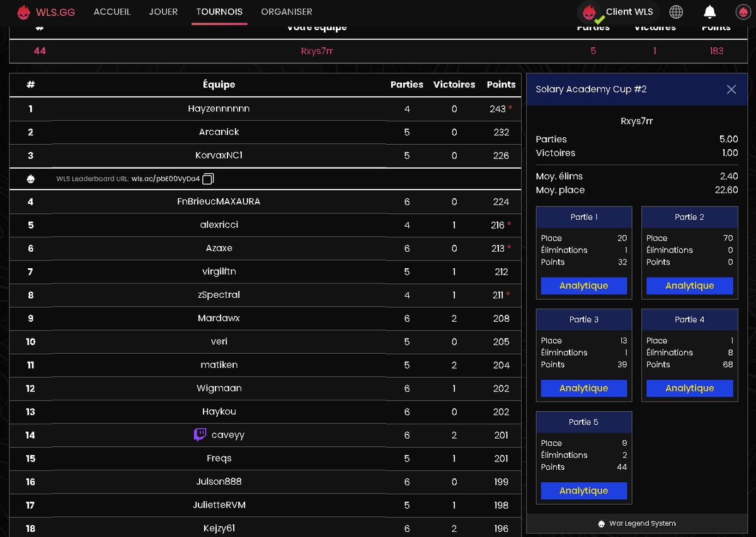Click the Client WLS status badge

coord(617,12)
